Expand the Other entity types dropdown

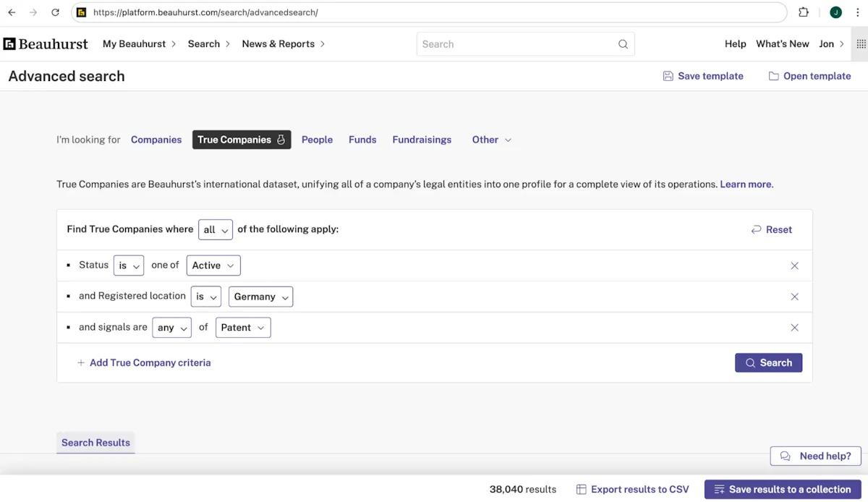(492, 140)
